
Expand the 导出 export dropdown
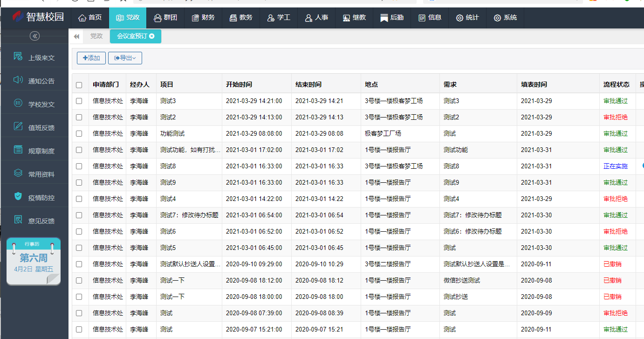tap(125, 58)
